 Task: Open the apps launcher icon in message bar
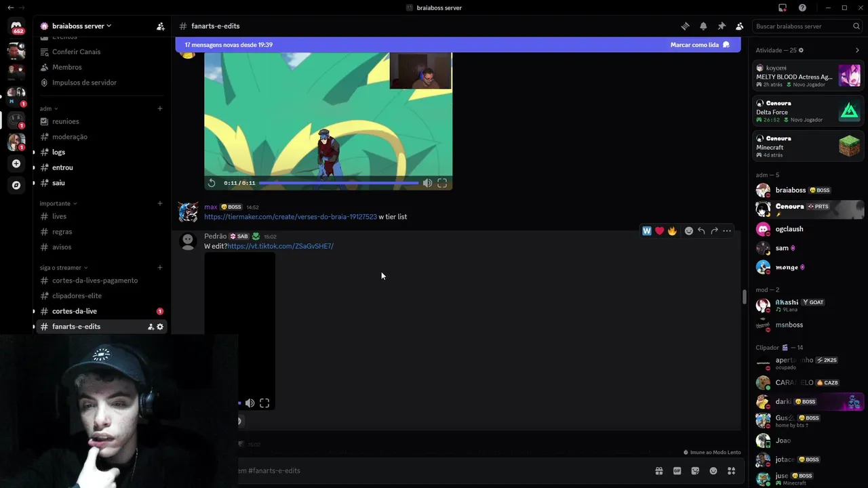click(x=732, y=471)
